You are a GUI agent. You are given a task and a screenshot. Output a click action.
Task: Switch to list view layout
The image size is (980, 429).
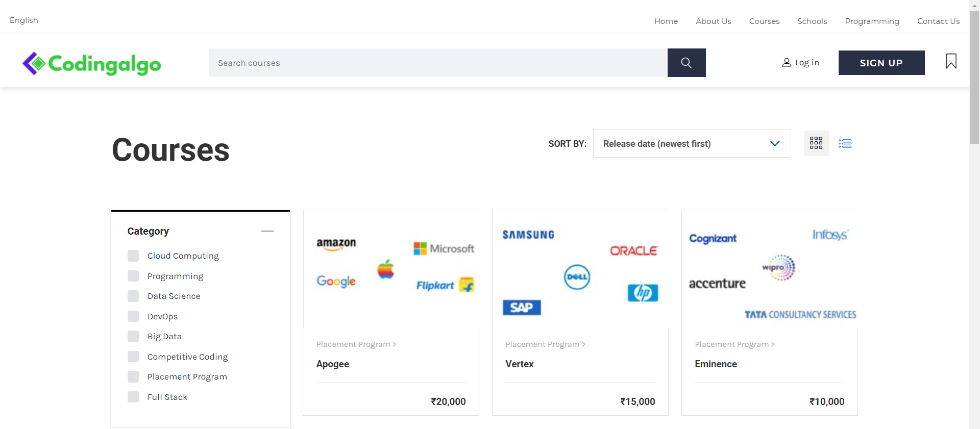coord(845,144)
